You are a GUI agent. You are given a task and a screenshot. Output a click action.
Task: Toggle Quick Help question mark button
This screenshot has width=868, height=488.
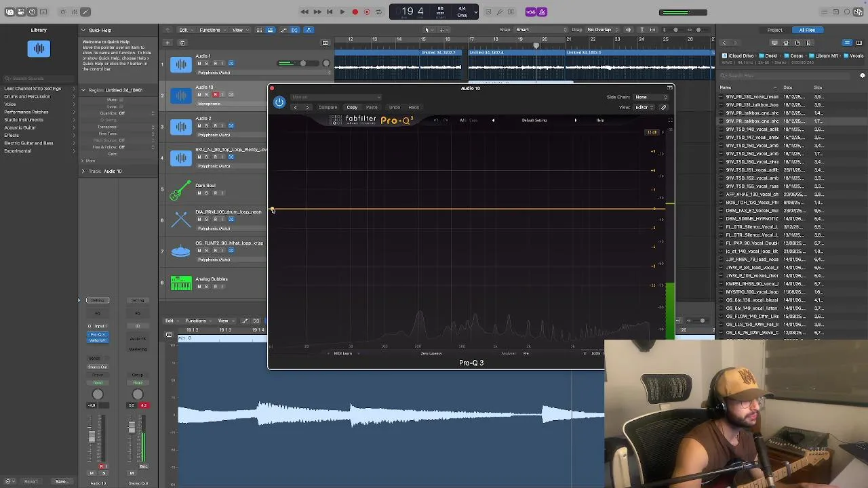pos(32,12)
